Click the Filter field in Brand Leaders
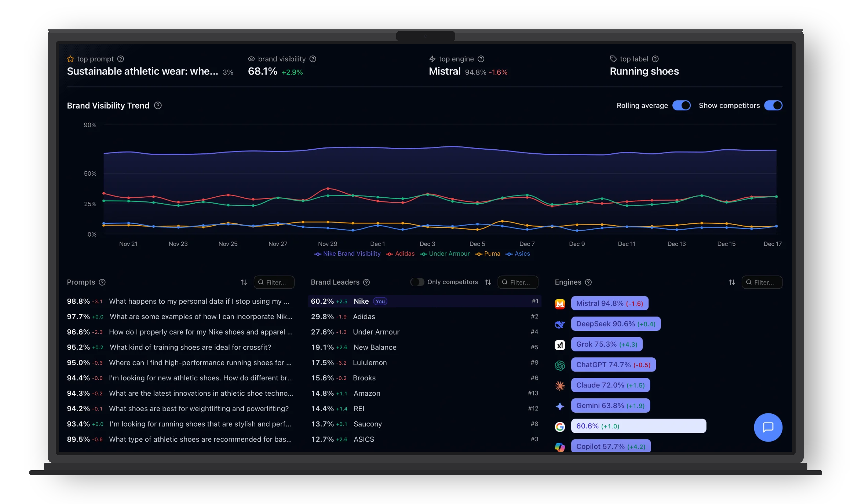This screenshot has height=504, width=851. [x=518, y=282]
